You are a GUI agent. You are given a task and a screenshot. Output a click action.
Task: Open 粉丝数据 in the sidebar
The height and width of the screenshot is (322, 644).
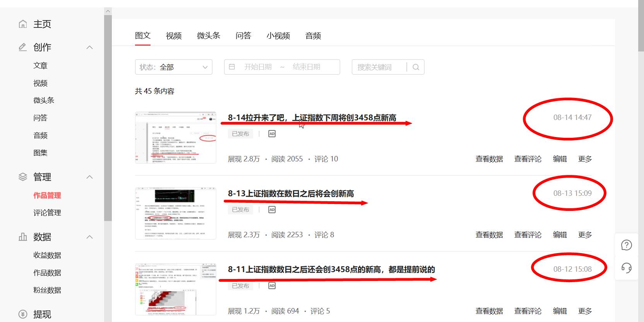(x=47, y=290)
